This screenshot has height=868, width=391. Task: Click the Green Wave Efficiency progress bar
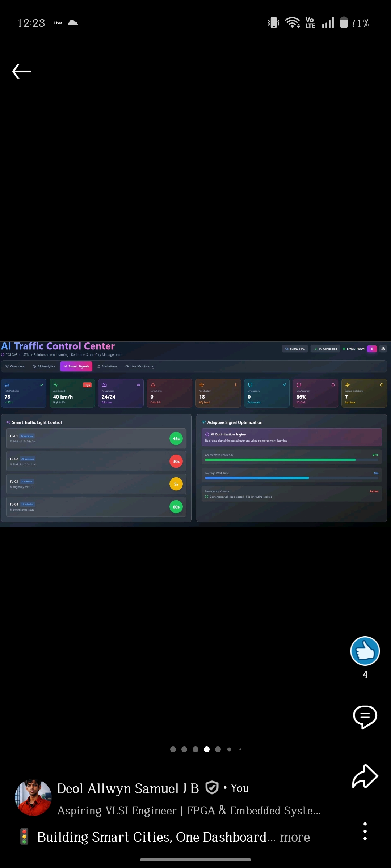pyautogui.click(x=291, y=460)
